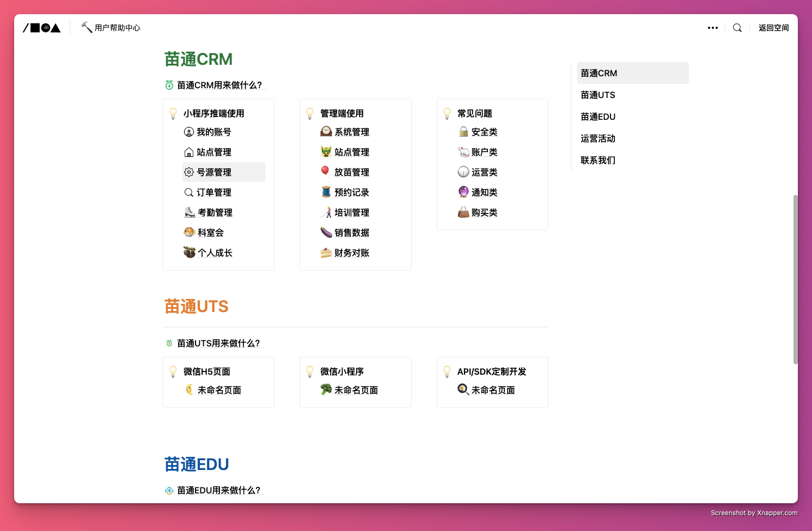Screen dimensions: 812x531
Task: Open the 苗通EDU用来做什么? link
Action: pyautogui.click(x=219, y=490)
